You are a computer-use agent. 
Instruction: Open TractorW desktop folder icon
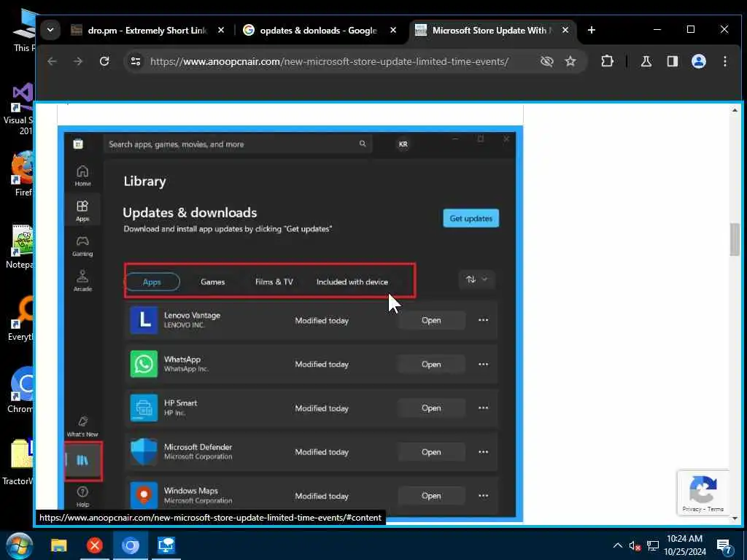pyautogui.click(x=18, y=462)
